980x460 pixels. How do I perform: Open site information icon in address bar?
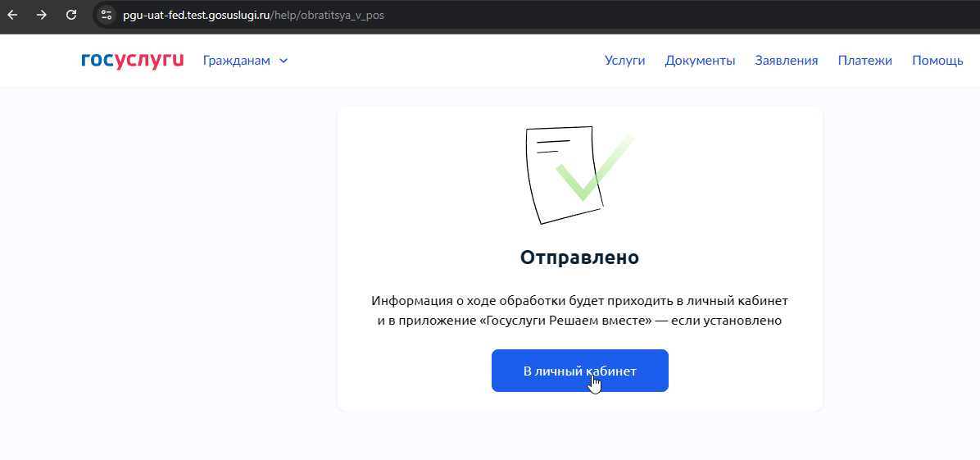pos(107,15)
